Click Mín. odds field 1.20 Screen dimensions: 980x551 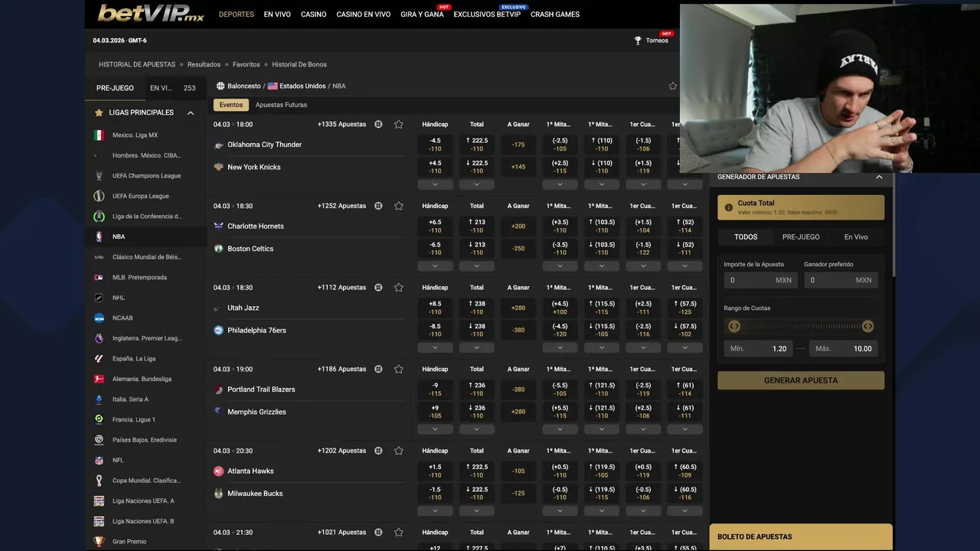pos(758,348)
